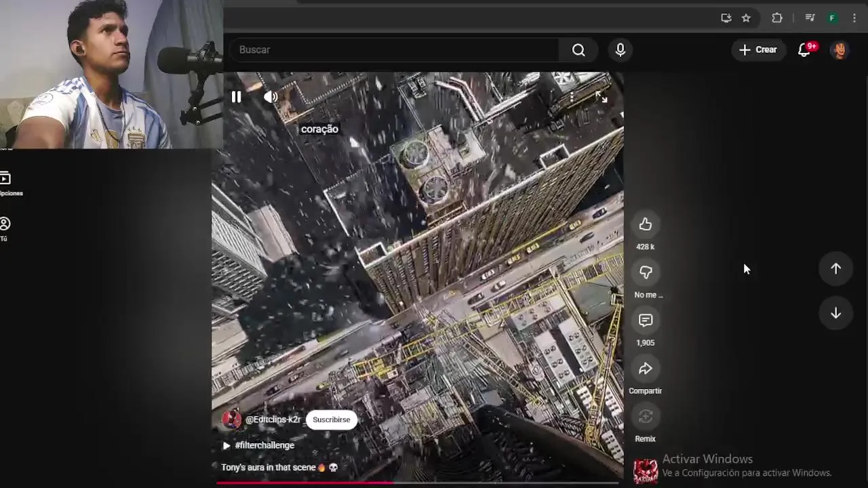This screenshot has width=868, height=488.
Task: Dislike the Short via 'No me ...' button
Action: pos(646,272)
